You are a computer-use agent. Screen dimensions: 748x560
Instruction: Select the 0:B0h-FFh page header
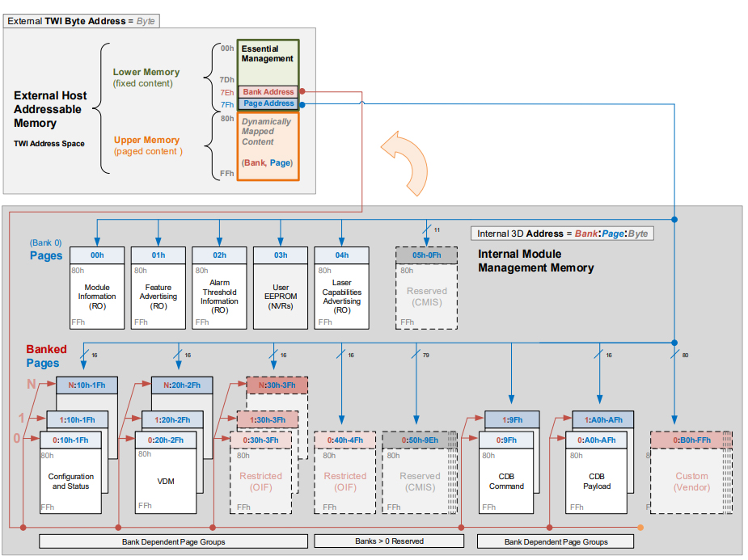(x=691, y=440)
